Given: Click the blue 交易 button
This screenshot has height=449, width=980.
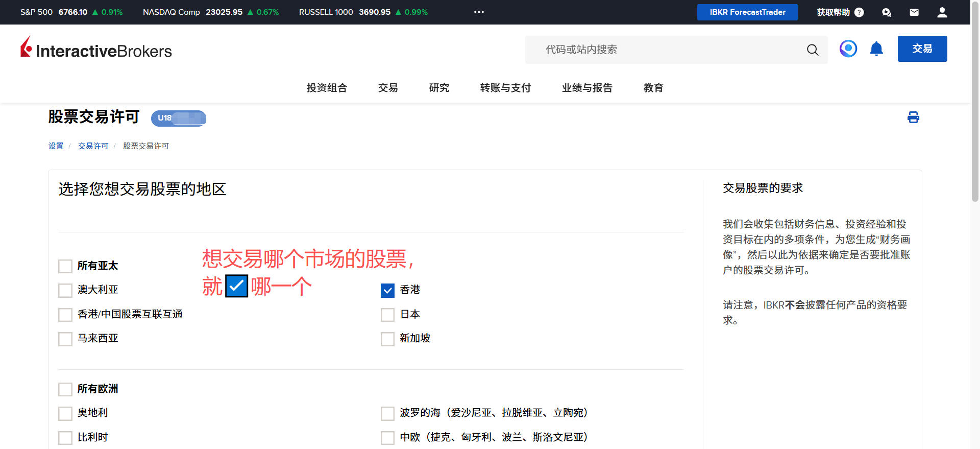Looking at the screenshot, I should tap(922, 49).
